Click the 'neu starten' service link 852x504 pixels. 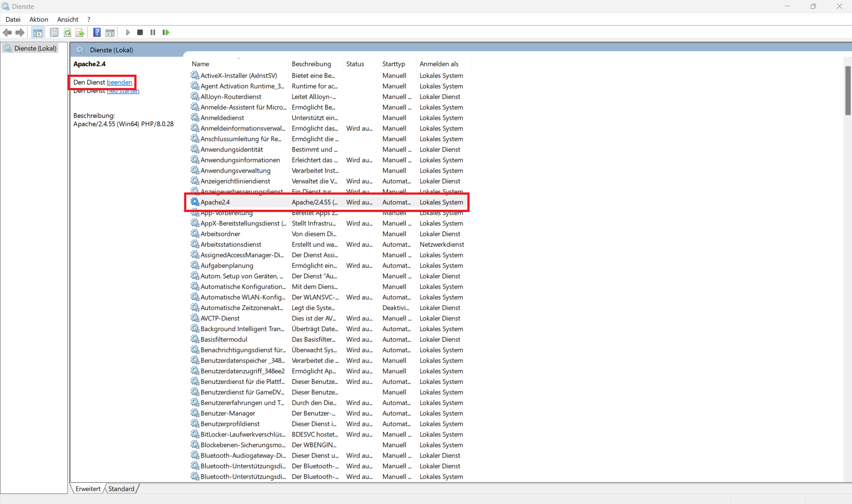point(123,91)
